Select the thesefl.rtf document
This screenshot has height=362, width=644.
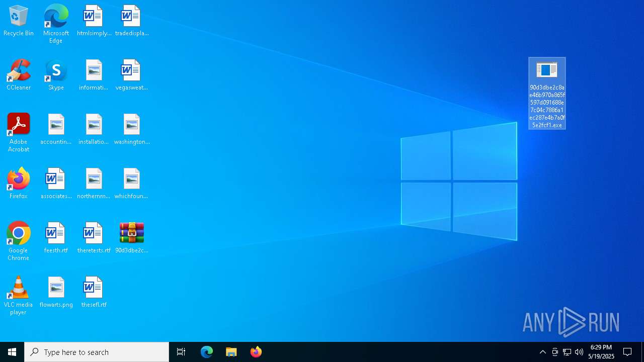[94, 293]
